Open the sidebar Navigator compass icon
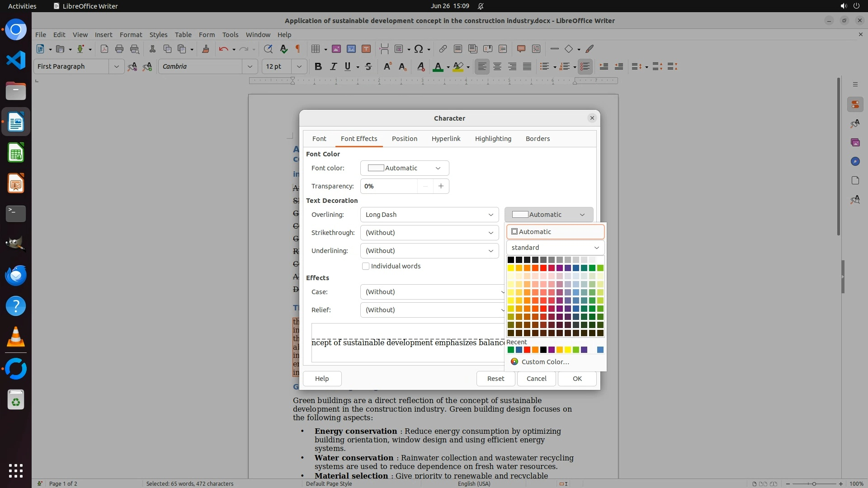This screenshot has height=488, width=868. click(x=855, y=161)
